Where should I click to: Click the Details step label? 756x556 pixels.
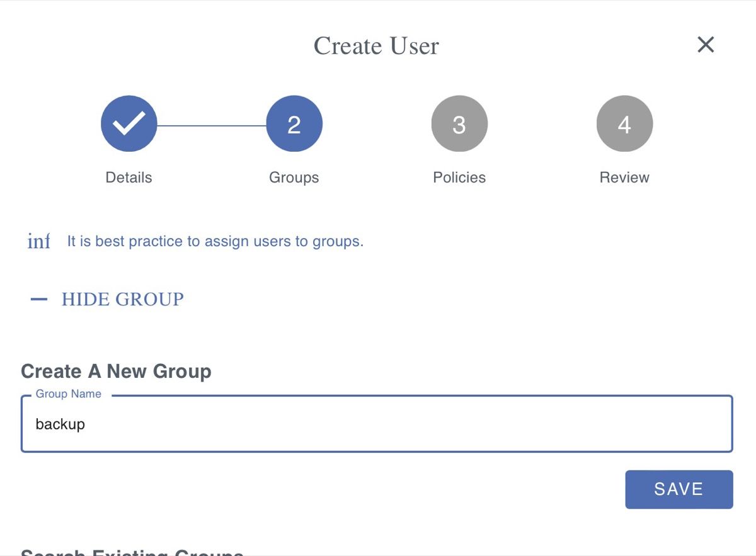click(129, 178)
